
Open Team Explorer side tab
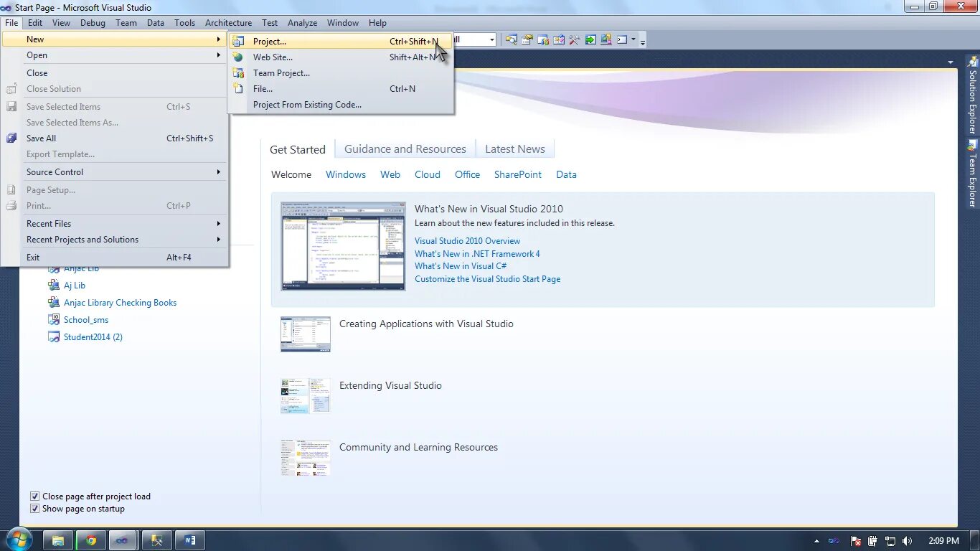pyautogui.click(x=972, y=174)
